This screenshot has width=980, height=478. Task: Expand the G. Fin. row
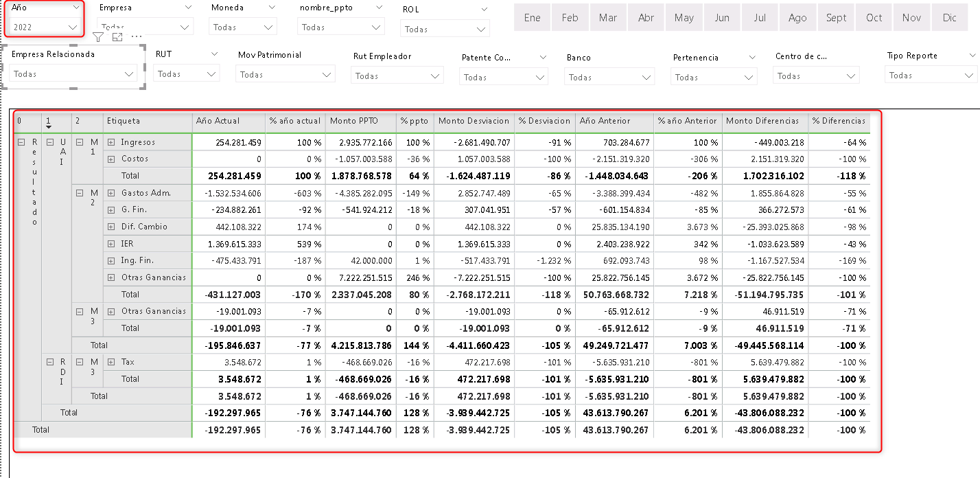tap(111, 209)
